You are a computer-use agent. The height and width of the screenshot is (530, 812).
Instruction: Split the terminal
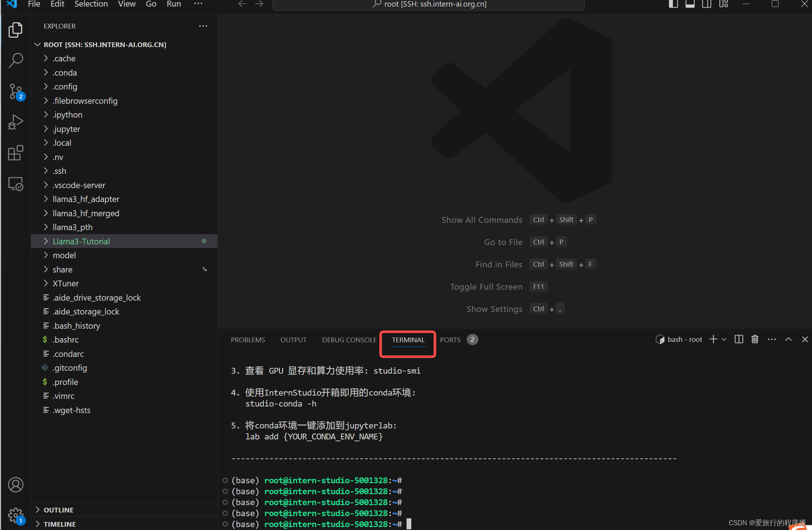[739, 339]
